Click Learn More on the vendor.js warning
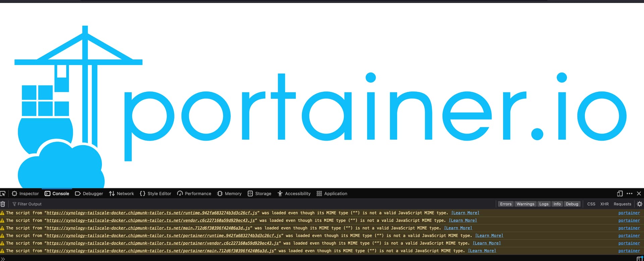The height and width of the screenshot is (261, 644). tap(463, 220)
